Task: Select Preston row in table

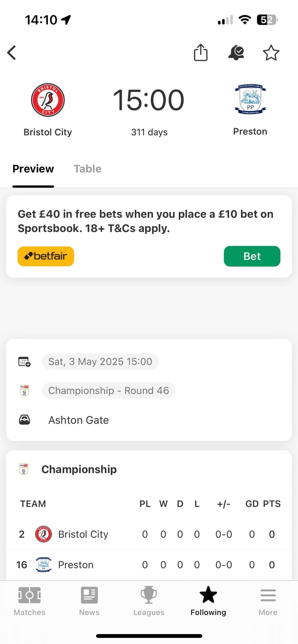Action: coord(76,565)
